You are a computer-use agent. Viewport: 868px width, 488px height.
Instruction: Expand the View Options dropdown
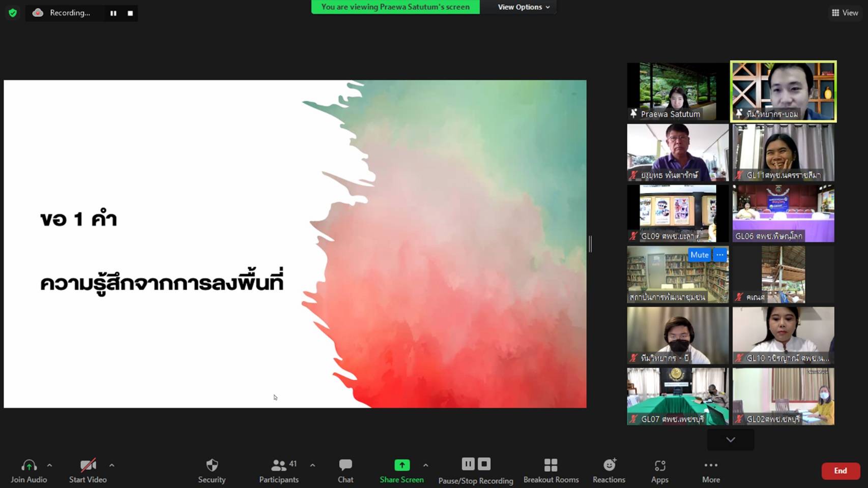(x=524, y=7)
